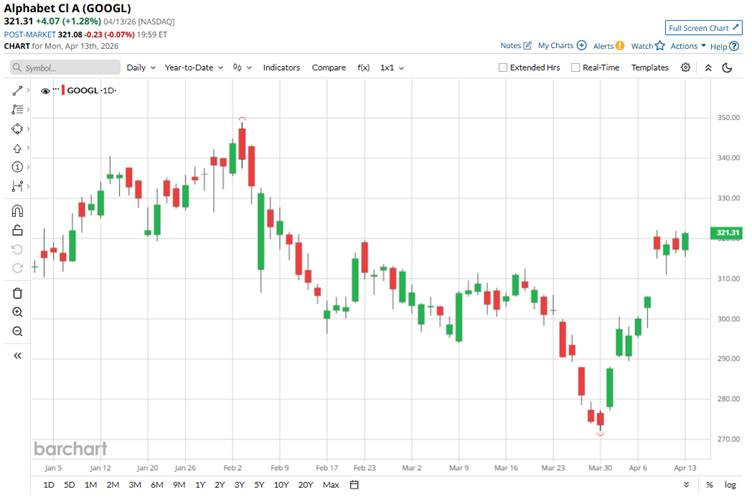This screenshot has width=752, height=497.
Task: Check the Real-Time option
Action: tap(576, 67)
